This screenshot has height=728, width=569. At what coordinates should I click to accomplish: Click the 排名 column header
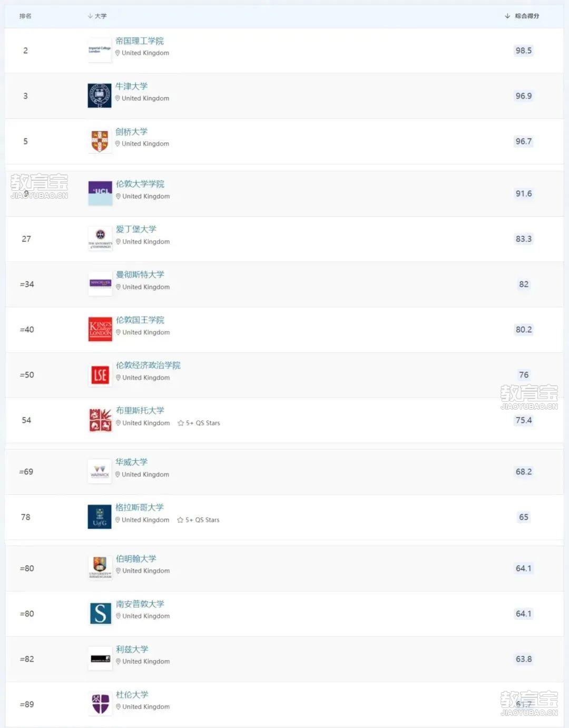[25, 16]
